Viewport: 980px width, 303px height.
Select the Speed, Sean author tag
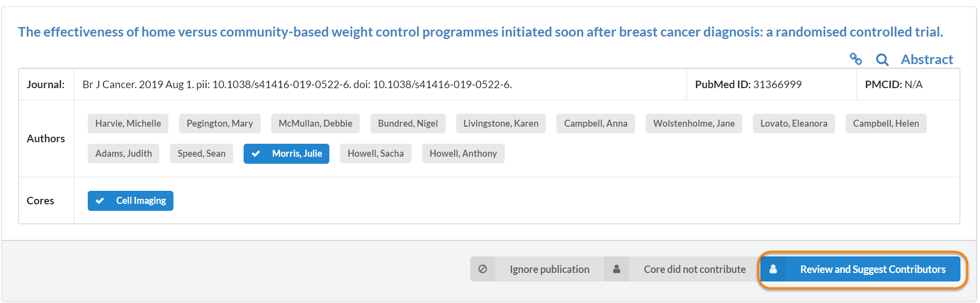[x=201, y=154]
